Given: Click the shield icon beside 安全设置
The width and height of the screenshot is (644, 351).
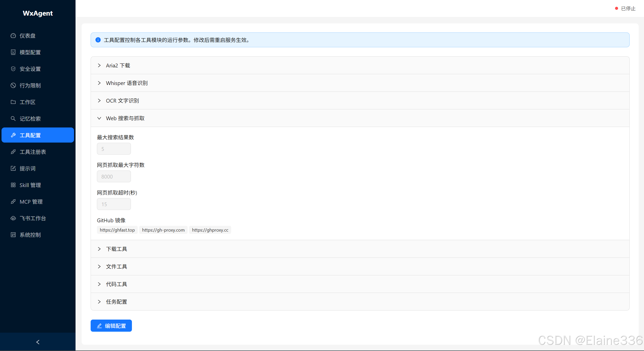Looking at the screenshot, I should [x=13, y=69].
